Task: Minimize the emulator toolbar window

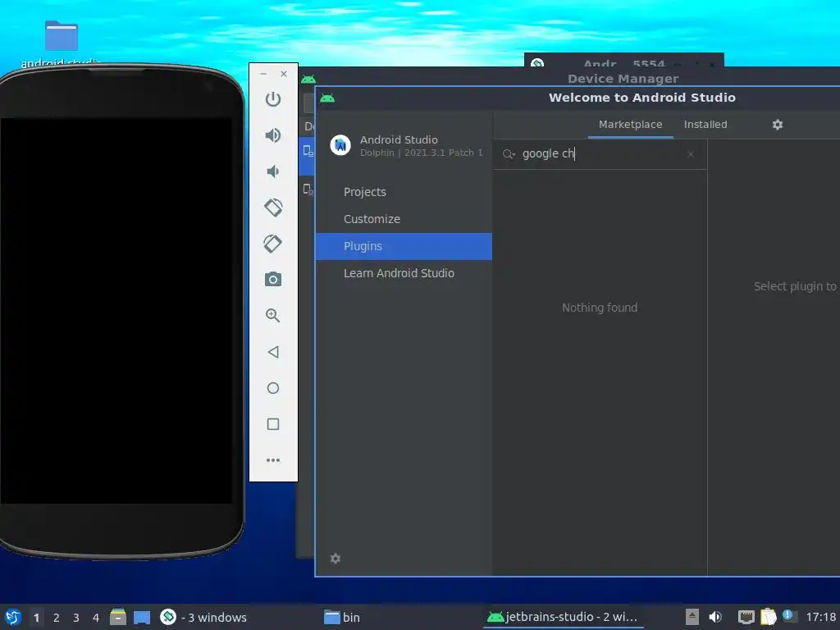Action: pos(263,74)
